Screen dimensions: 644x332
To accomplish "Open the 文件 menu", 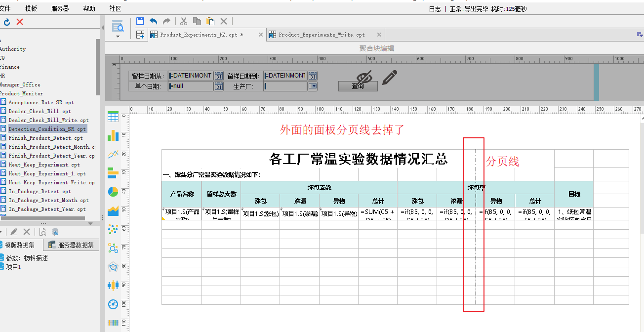I will [5, 8].
